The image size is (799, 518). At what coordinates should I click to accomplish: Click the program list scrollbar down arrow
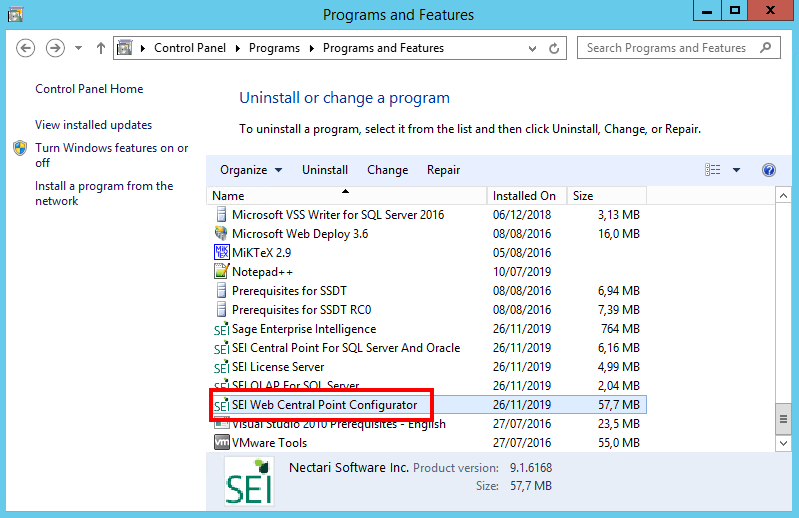[783, 443]
